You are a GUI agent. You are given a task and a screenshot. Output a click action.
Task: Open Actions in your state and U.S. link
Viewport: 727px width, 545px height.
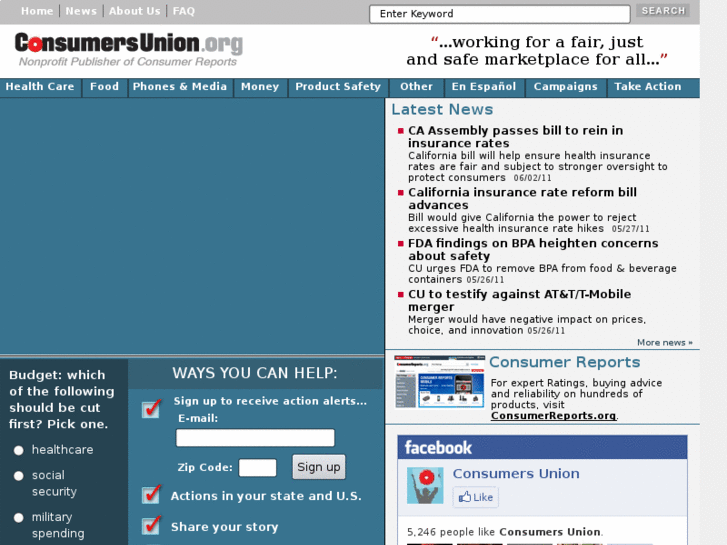[266, 496]
